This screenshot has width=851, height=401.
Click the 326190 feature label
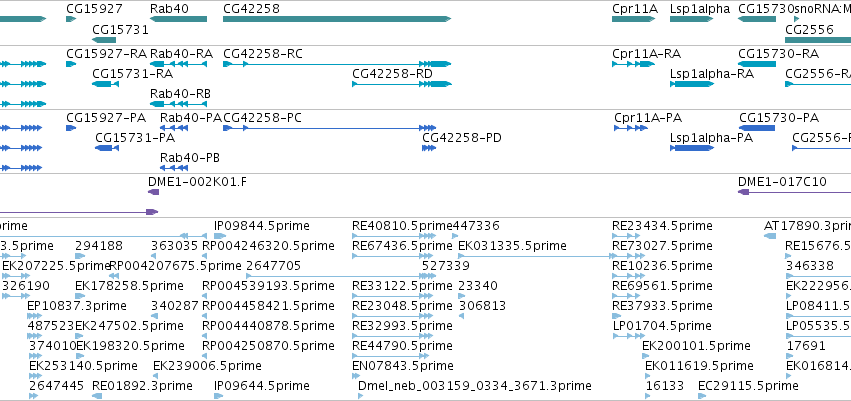pyautogui.click(x=26, y=286)
